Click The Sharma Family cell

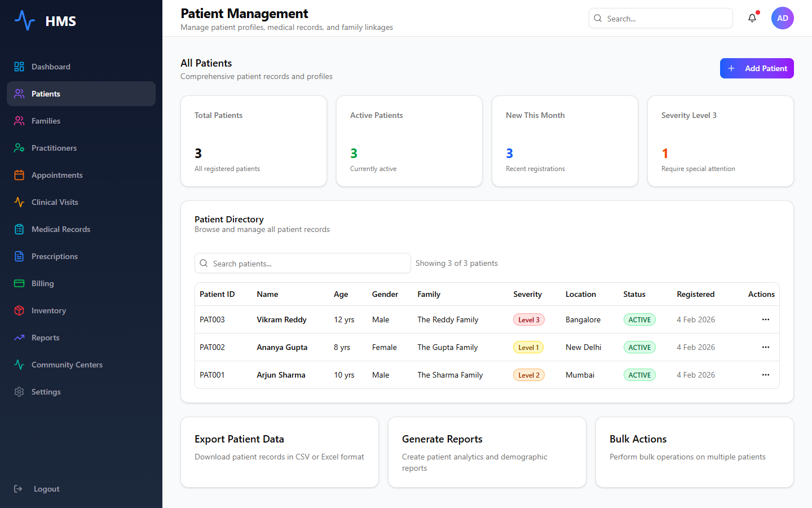pyautogui.click(x=450, y=375)
